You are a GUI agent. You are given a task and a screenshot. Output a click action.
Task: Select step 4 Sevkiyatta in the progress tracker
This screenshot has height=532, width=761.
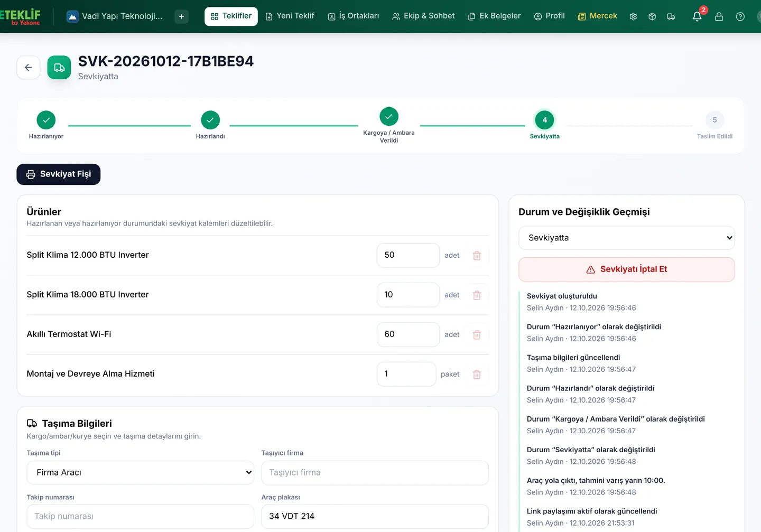(545, 120)
